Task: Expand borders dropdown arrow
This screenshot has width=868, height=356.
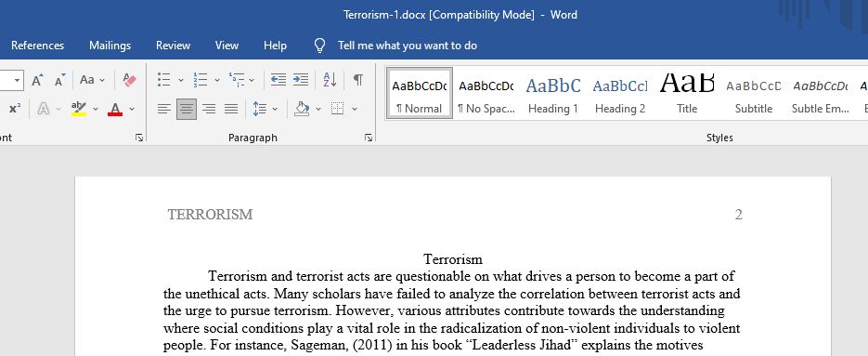Action: 355,109
